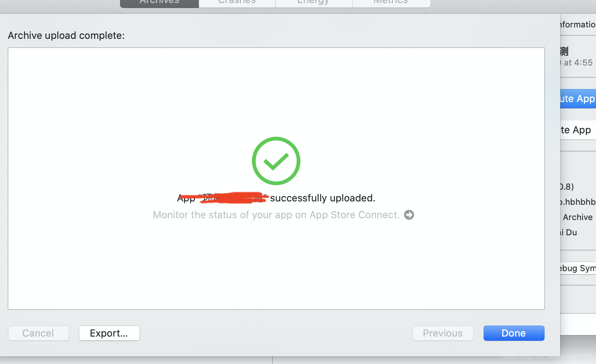
Task: Switch to the Crashes tab
Action: [x=237, y=3]
